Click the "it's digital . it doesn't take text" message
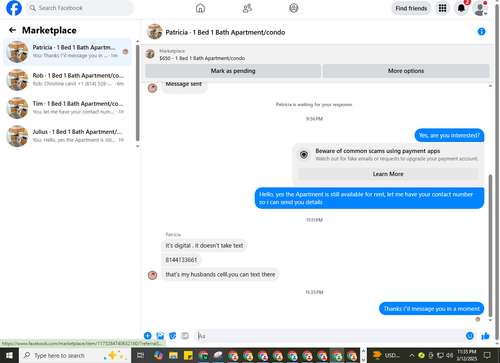The height and width of the screenshot is (363, 500). tap(204, 245)
